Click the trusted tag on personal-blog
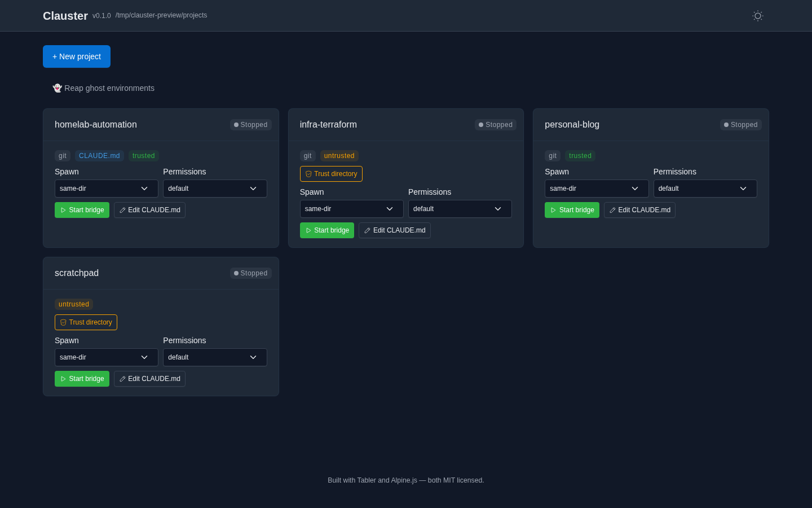812x508 pixels. point(580,156)
